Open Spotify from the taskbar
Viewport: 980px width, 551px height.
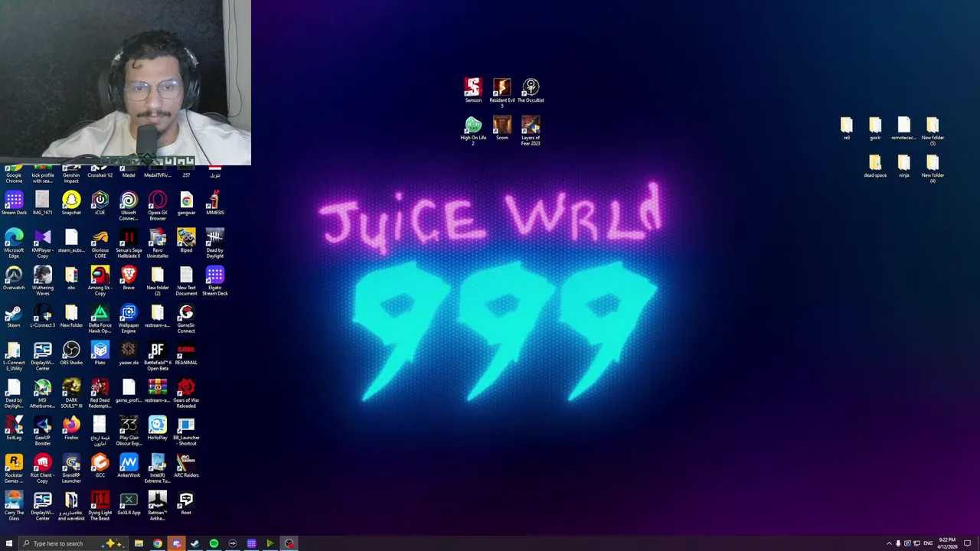[x=214, y=543]
